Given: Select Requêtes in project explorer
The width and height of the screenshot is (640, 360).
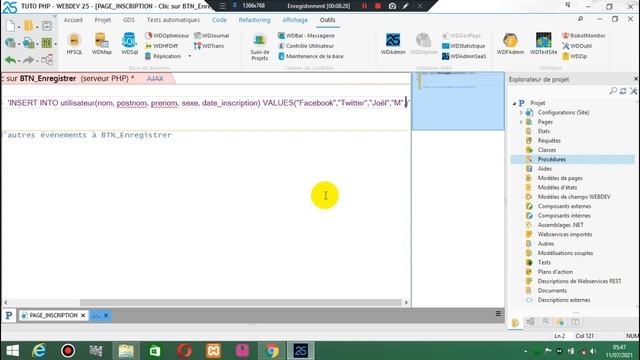Looking at the screenshot, I should tap(549, 140).
